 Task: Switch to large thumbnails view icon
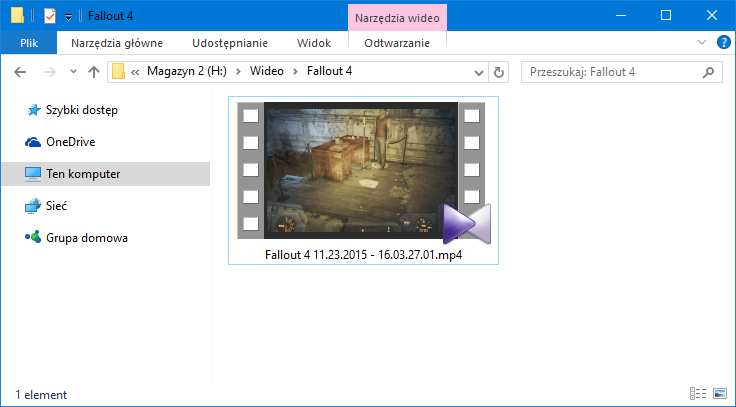(x=720, y=393)
